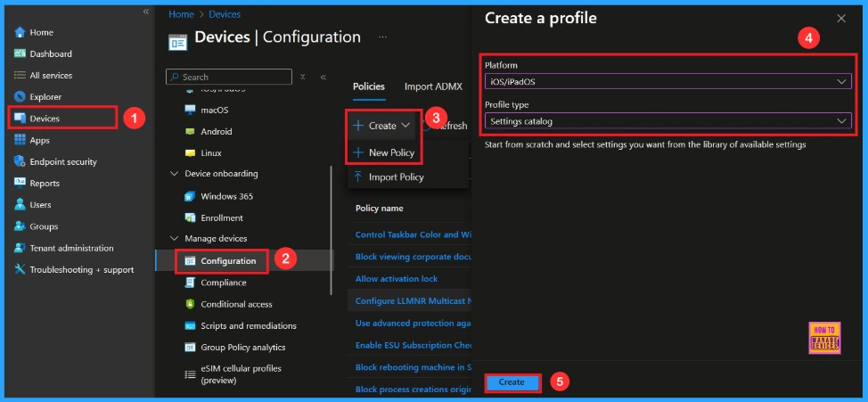Click the device menu vertical scrollbar

331,230
